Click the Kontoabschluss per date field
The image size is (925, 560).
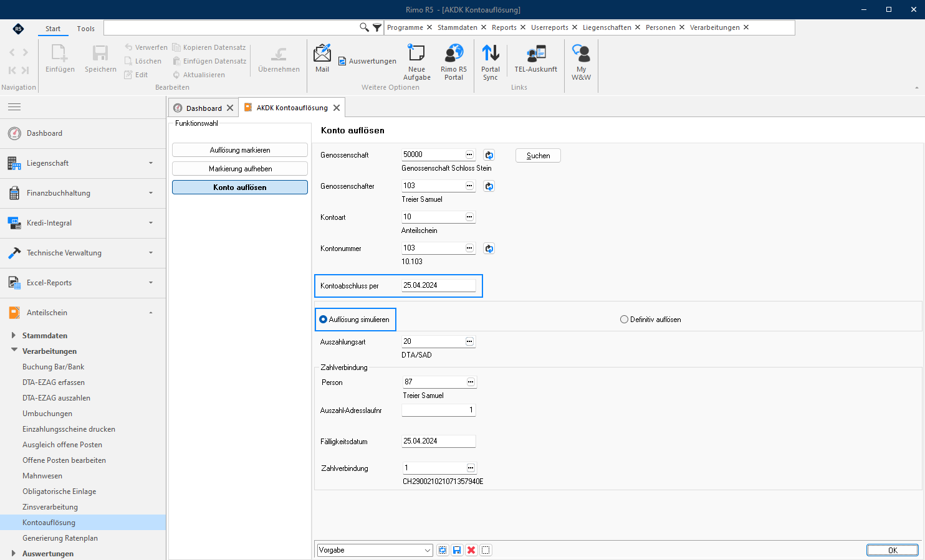tap(438, 285)
